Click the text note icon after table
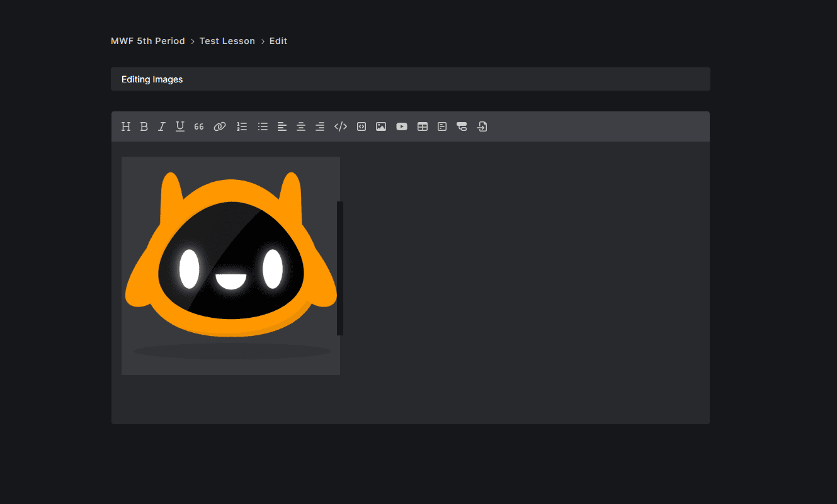This screenshot has width=837, height=504. click(442, 126)
